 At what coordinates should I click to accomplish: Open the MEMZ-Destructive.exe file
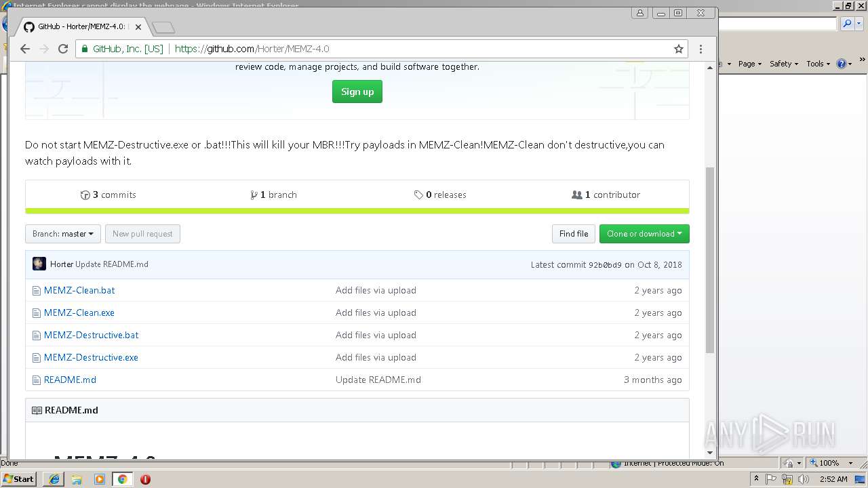(91, 357)
